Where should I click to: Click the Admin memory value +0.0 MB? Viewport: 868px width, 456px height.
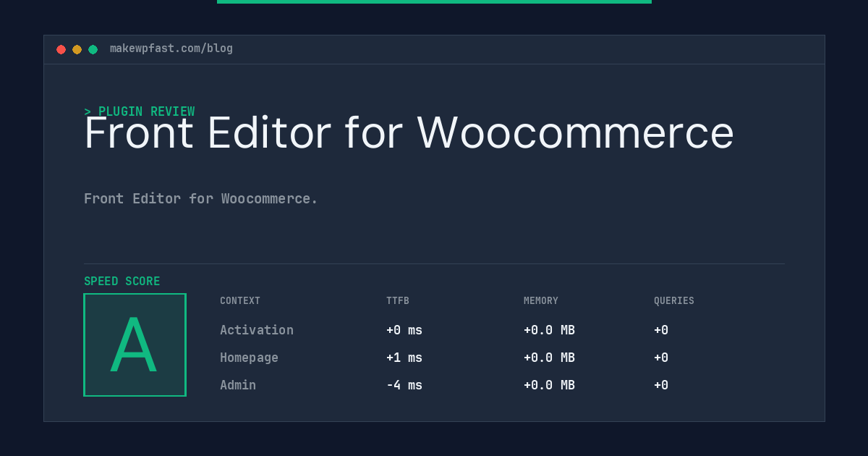(550, 385)
